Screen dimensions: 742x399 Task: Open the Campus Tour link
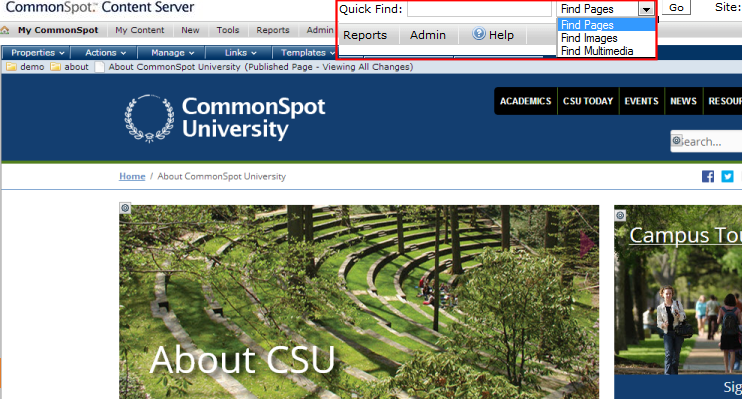coord(685,235)
